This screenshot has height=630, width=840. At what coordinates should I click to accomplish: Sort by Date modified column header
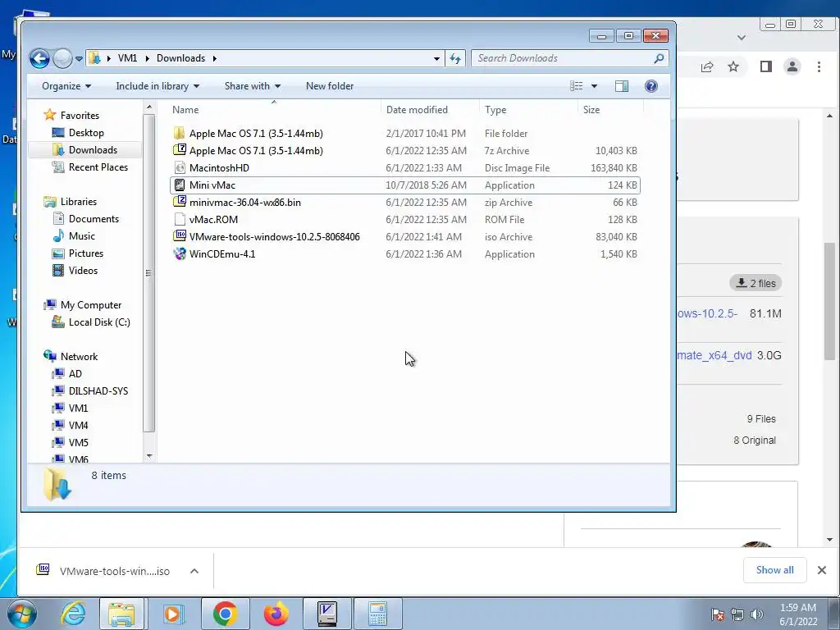click(x=417, y=110)
